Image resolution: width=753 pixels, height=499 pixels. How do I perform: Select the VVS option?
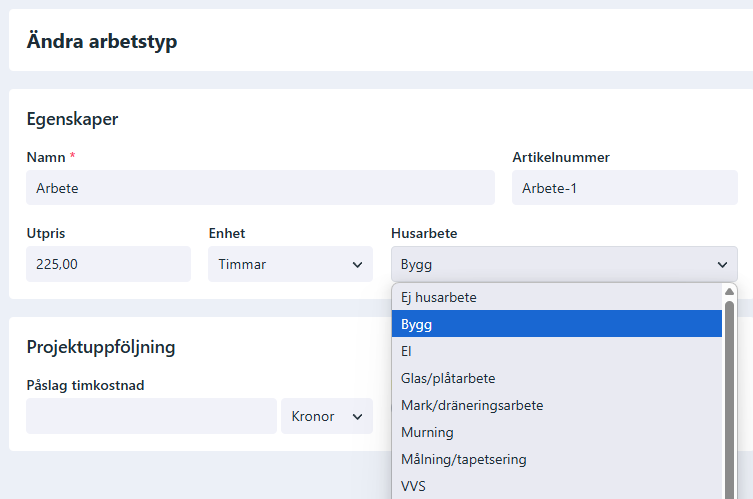557,486
